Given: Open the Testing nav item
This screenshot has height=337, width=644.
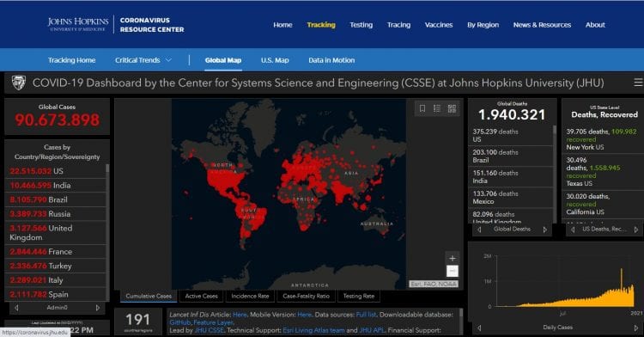Looking at the screenshot, I should coord(361,25).
